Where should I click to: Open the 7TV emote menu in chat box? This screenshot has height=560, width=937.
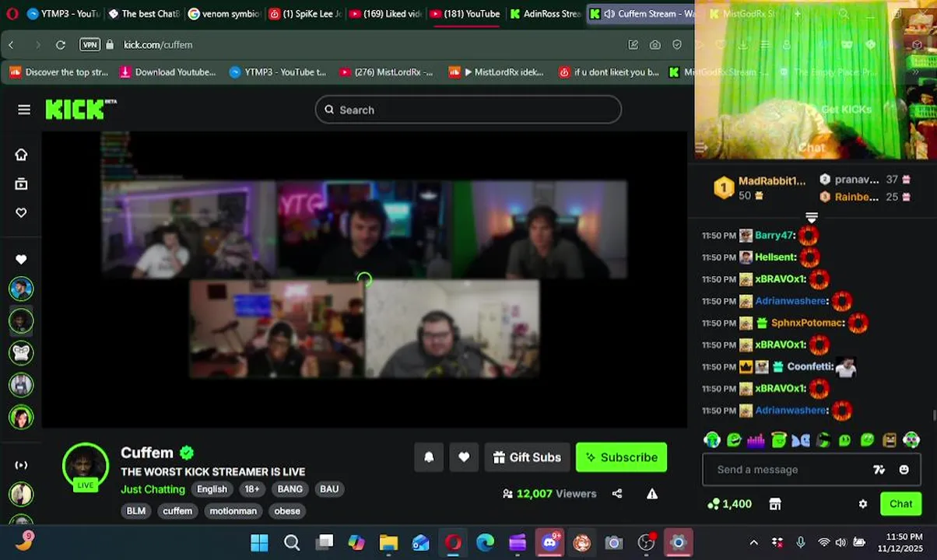tap(879, 470)
